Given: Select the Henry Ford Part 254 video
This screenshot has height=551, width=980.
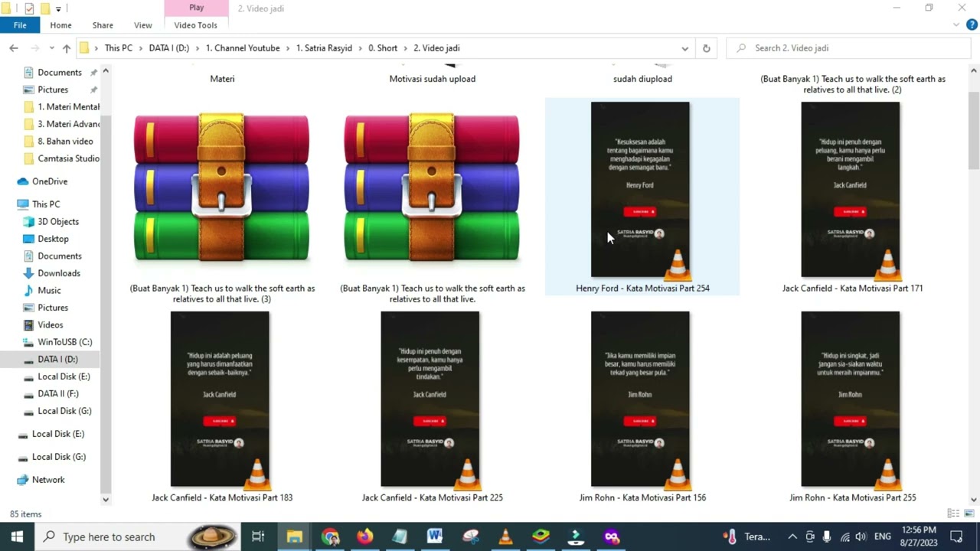Looking at the screenshot, I should [x=642, y=196].
